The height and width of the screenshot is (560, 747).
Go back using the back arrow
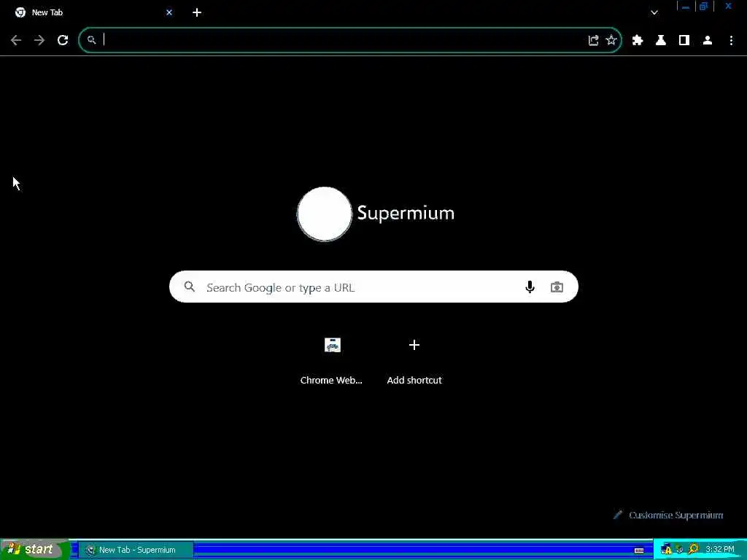(x=16, y=41)
